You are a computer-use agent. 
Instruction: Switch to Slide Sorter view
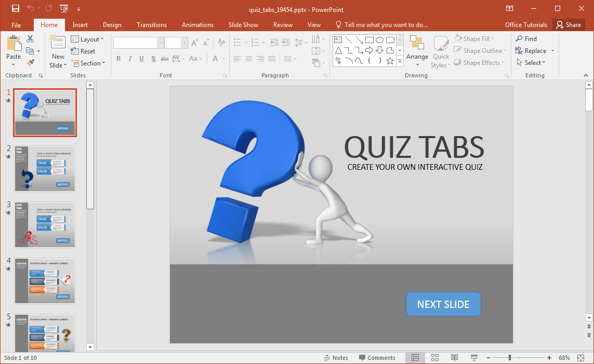(x=434, y=357)
